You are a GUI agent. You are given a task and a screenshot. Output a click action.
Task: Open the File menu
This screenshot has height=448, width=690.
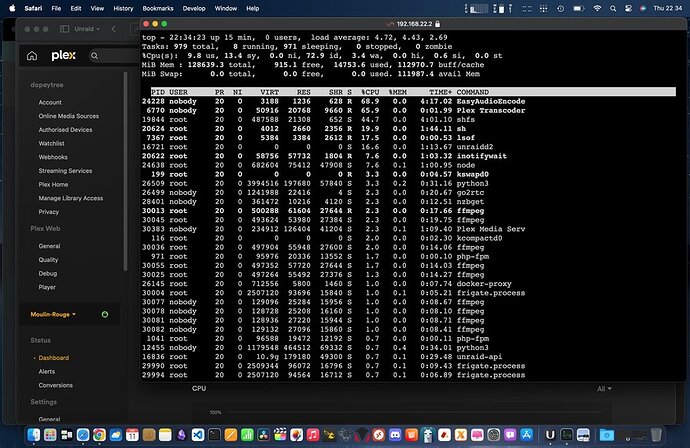56,8
